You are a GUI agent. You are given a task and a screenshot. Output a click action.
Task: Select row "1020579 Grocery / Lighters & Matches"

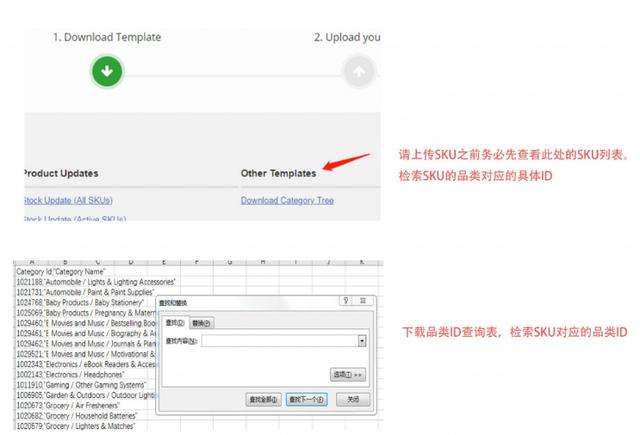(x=76, y=426)
